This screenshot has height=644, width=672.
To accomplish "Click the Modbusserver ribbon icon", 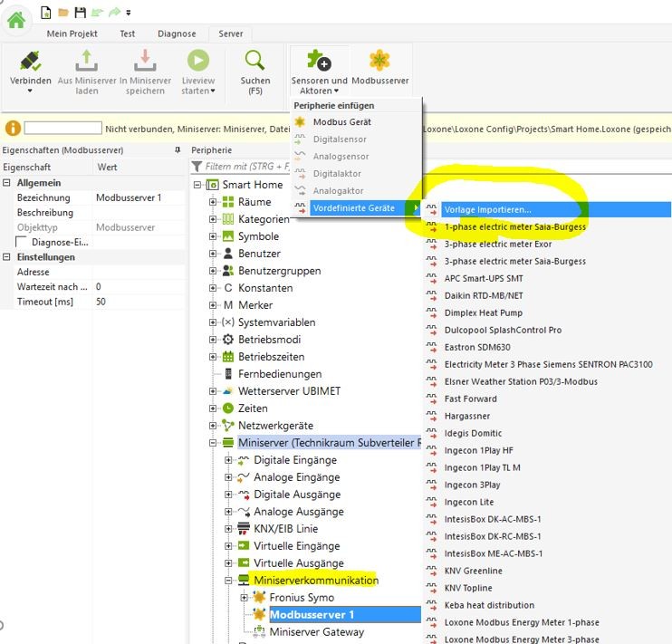I will point(379,61).
